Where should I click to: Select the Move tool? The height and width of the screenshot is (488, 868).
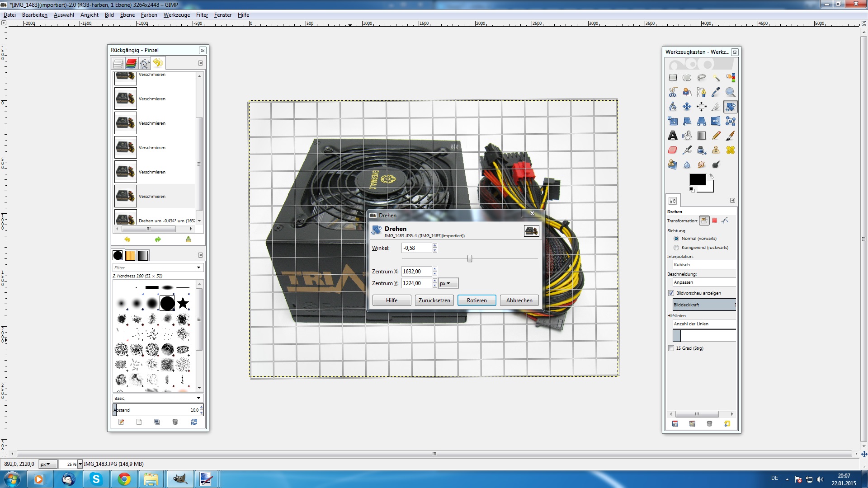687,107
